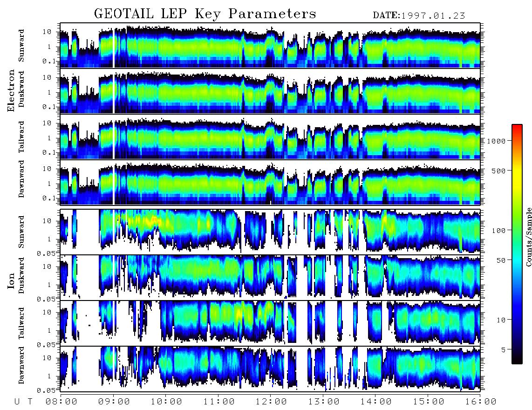Click the 50 color bar tick label
532x410 pixels.
pyautogui.click(x=500, y=260)
